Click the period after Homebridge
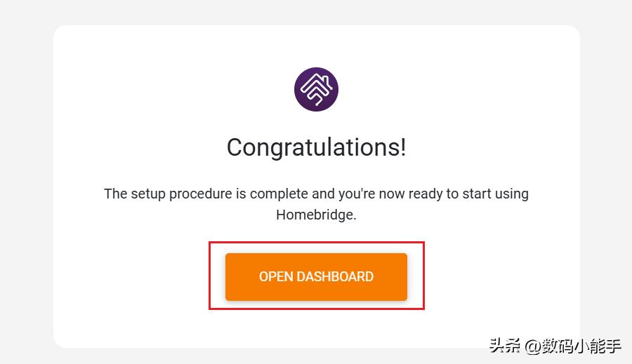Image resolution: width=632 pixels, height=364 pixels. [355, 220]
